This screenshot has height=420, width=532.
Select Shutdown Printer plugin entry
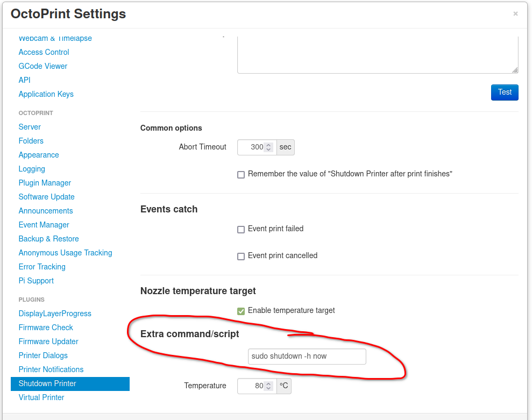70,383
